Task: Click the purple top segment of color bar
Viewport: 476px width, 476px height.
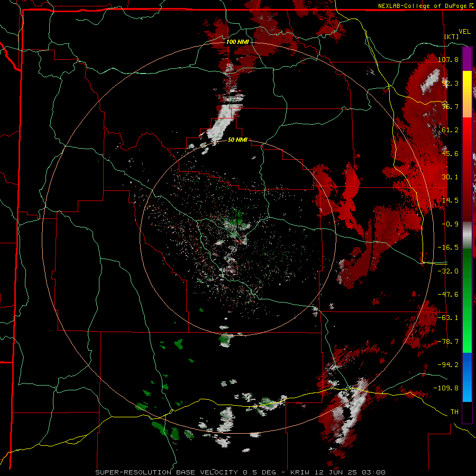Action: pos(467,59)
